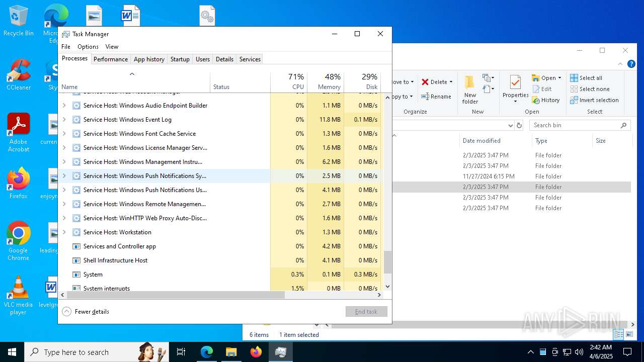Screen dimensions: 644x362
Task: Expand Service Host: Windows Audio Endpoint Builder
Action: point(64,106)
